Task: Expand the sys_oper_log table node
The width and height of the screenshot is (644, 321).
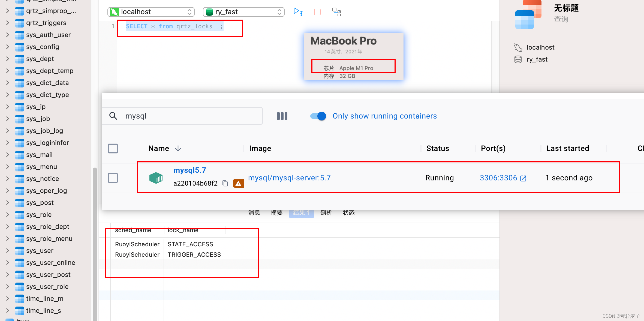Action: pos(8,191)
